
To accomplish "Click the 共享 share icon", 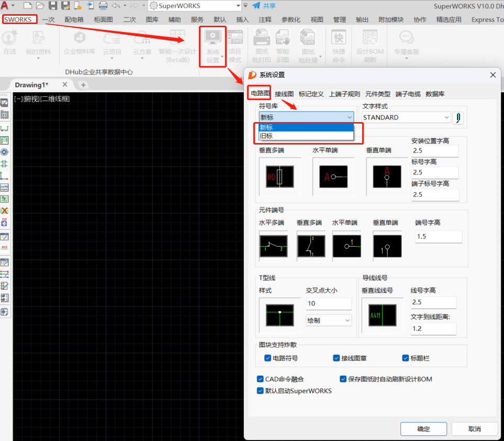I will pos(264,5).
